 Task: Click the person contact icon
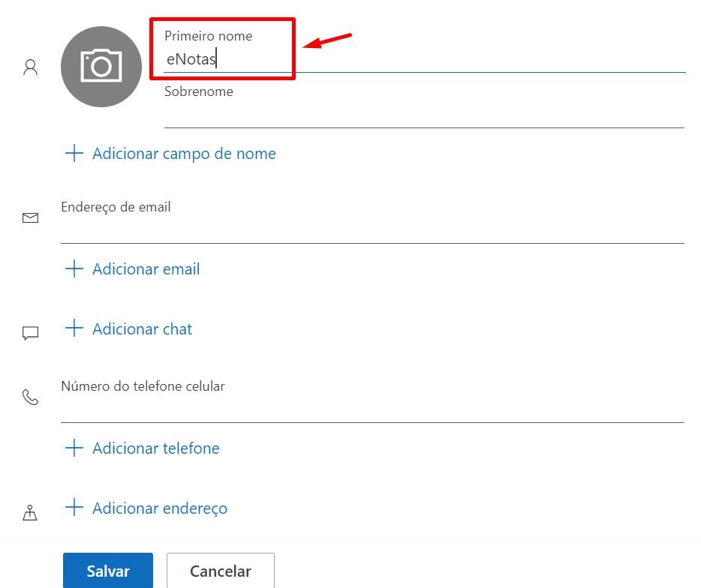31,67
